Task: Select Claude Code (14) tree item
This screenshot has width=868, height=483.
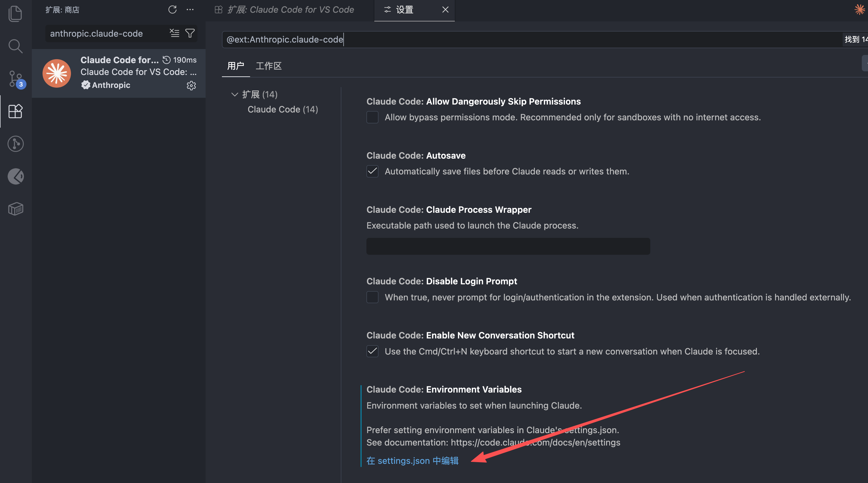Action: tap(282, 110)
